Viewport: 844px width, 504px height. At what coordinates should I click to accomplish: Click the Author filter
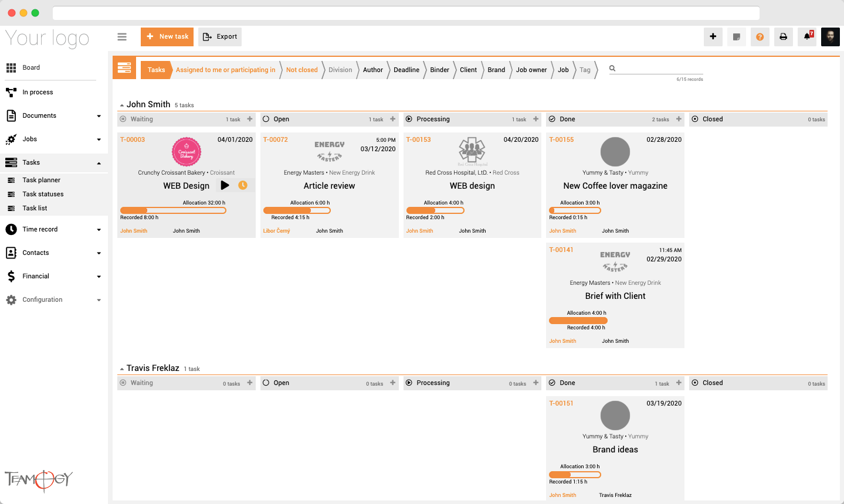click(373, 70)
